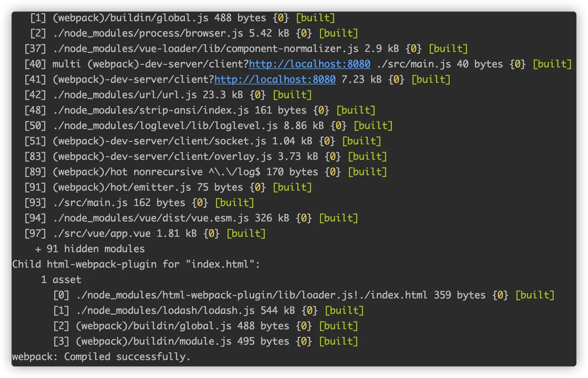Click [built] tag on the vue.esm.js line
The height and width of the screenshot is (378, 588).
tap(339, 218)
